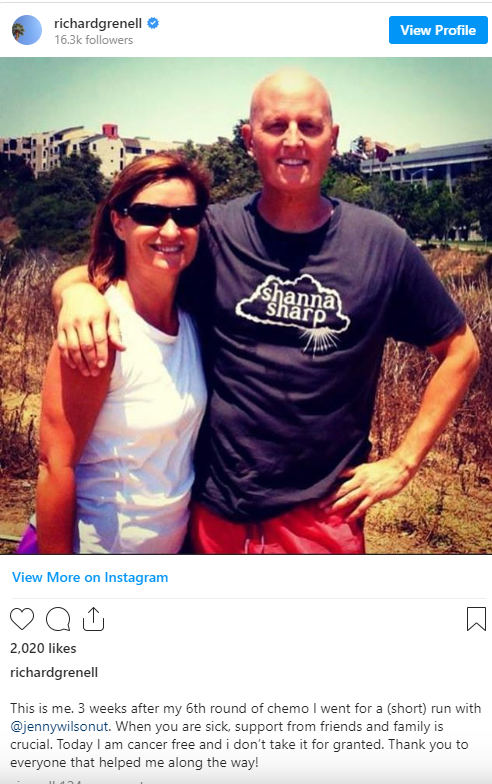Open comments with the speech bubble icon
This screenshot has width=492, height=784.
tap(58, 619)
